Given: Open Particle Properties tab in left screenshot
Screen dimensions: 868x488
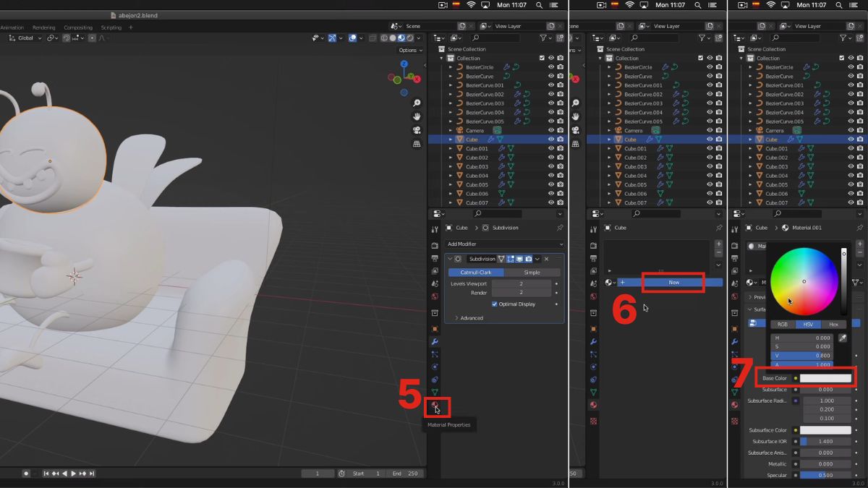Looking at the screenshot, I should click(435, 354).
